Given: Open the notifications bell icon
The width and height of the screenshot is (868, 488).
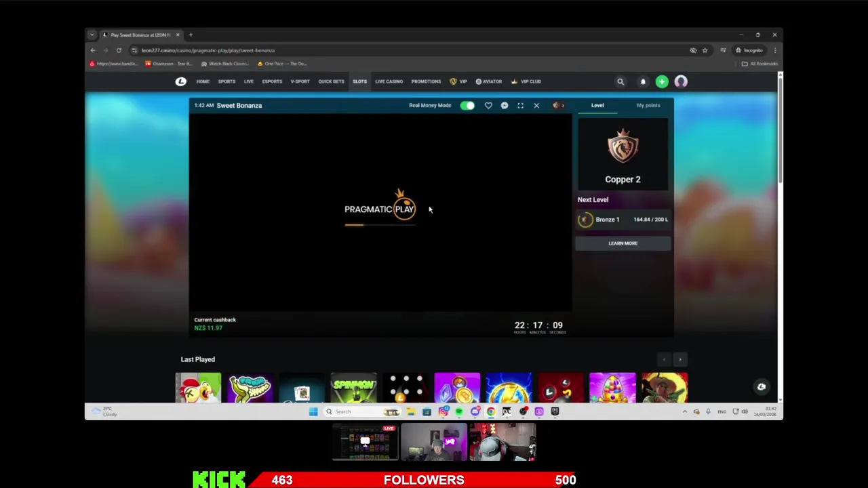Looking at the screenshot, I should click(x=643, y=81).
